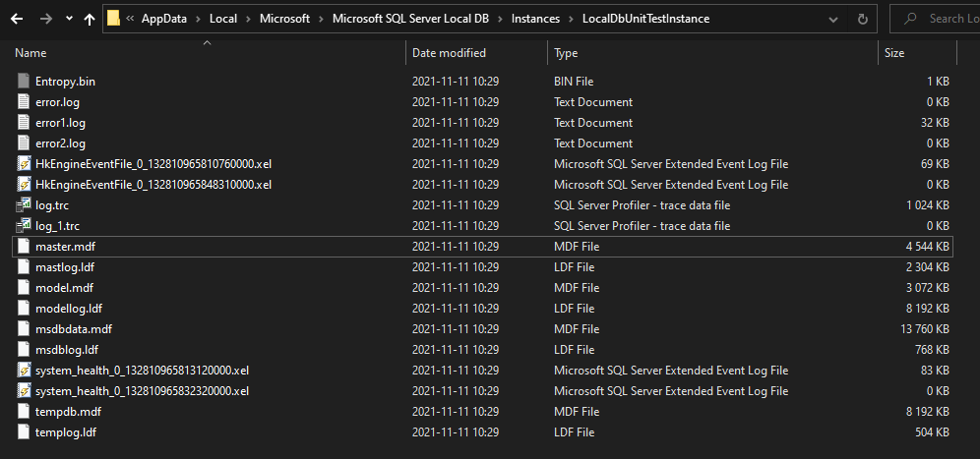Select msdblog.ldf file icon
This screenshot has width=980, height=459.
24,349
